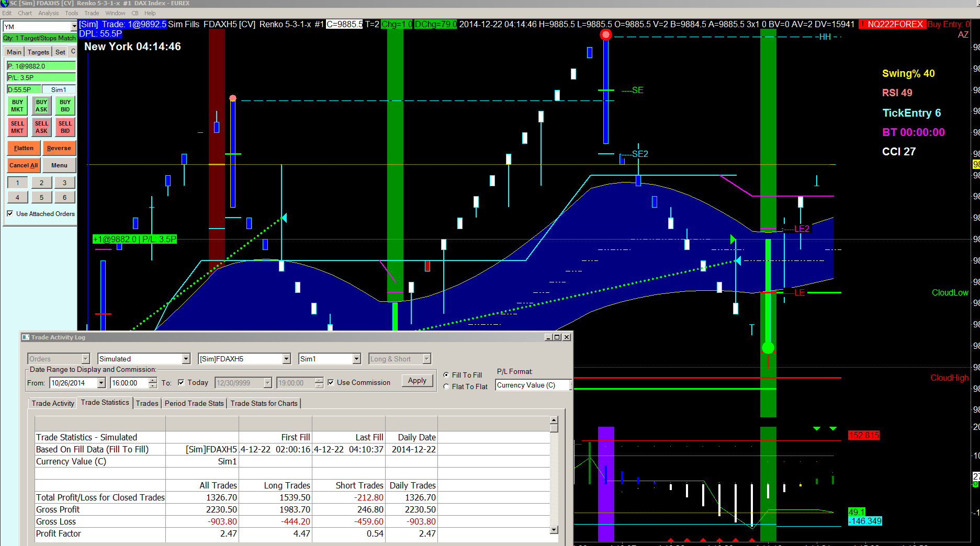This screenshot has height=546, width=980.
Task: Click the Total Profit/Loss All Trades 1326.70 cell
Action: (x=202, y=497)
